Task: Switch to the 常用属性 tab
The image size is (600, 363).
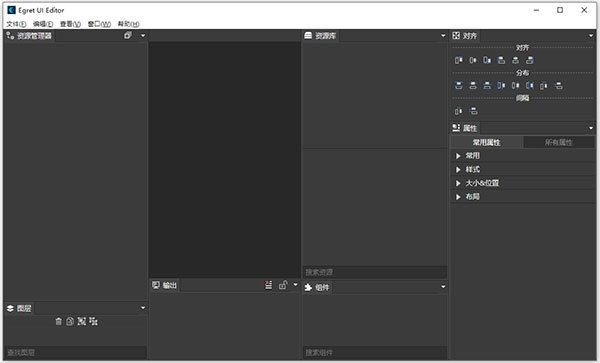Action: coord(486,142)
